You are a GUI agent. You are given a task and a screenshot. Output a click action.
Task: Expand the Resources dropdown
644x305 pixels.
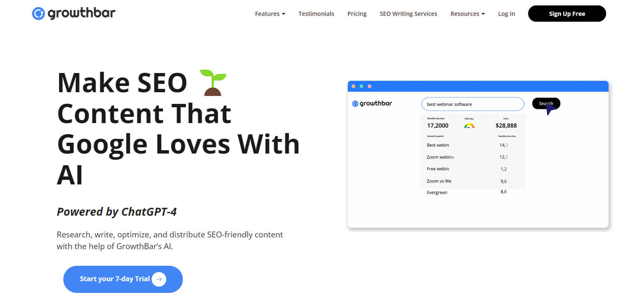467,14
